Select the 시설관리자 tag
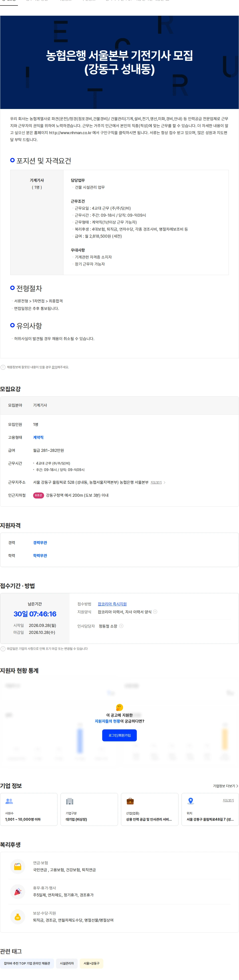Image resolution: width=239 pixels, height=980 pixels. (67, 964)
